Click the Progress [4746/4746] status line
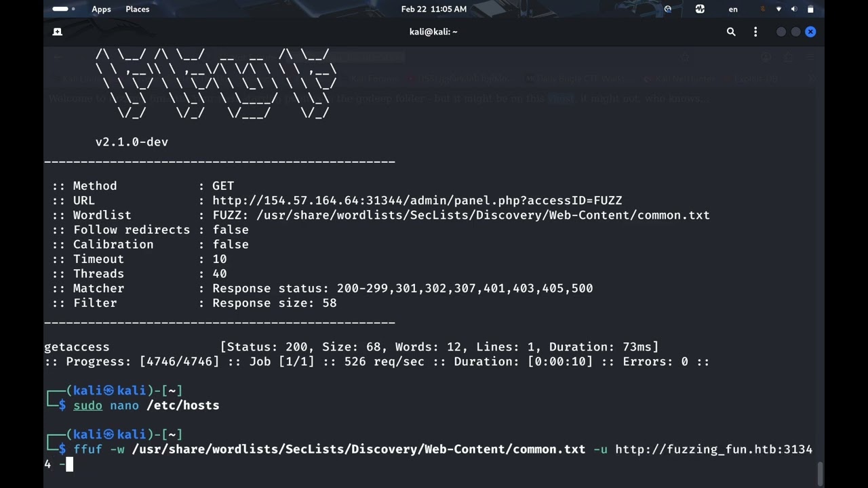 click(377, 362)
